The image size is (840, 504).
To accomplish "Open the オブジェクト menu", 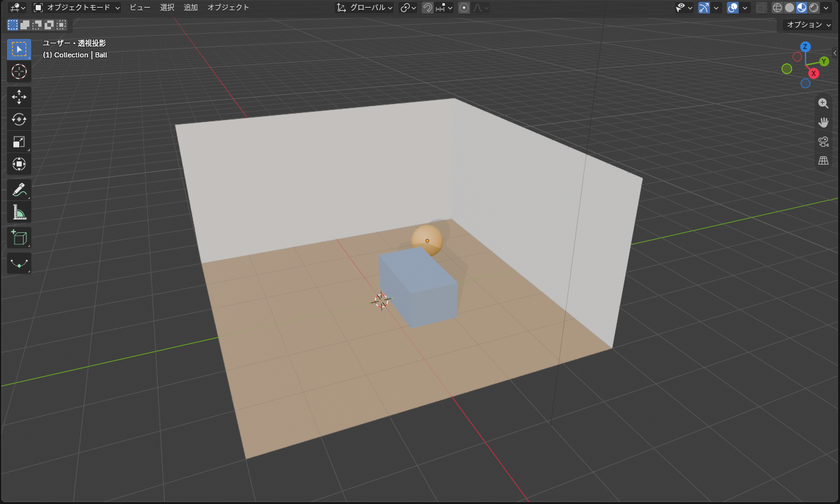I will (x=229, y=8).
